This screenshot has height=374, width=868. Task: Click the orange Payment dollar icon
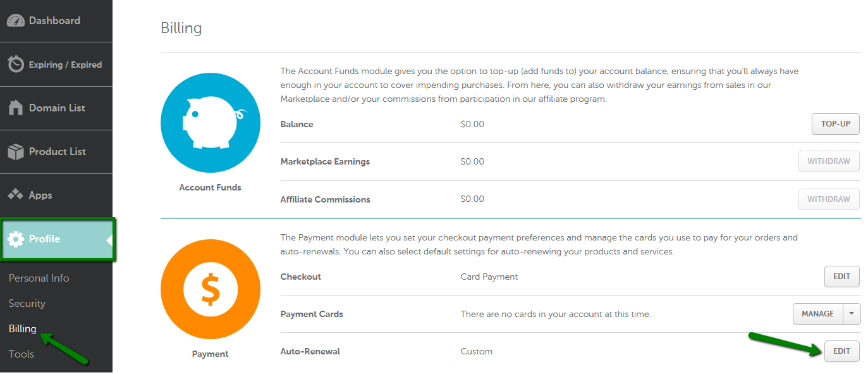coord(210,289)
